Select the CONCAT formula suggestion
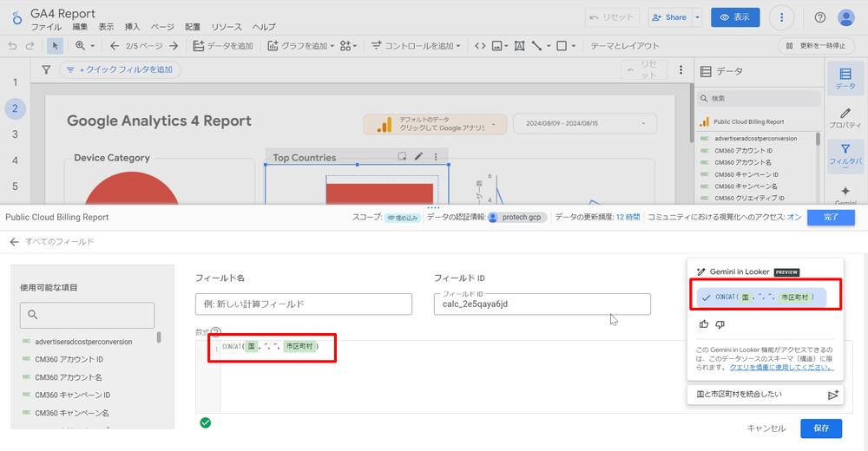 [x=759, y=297]
